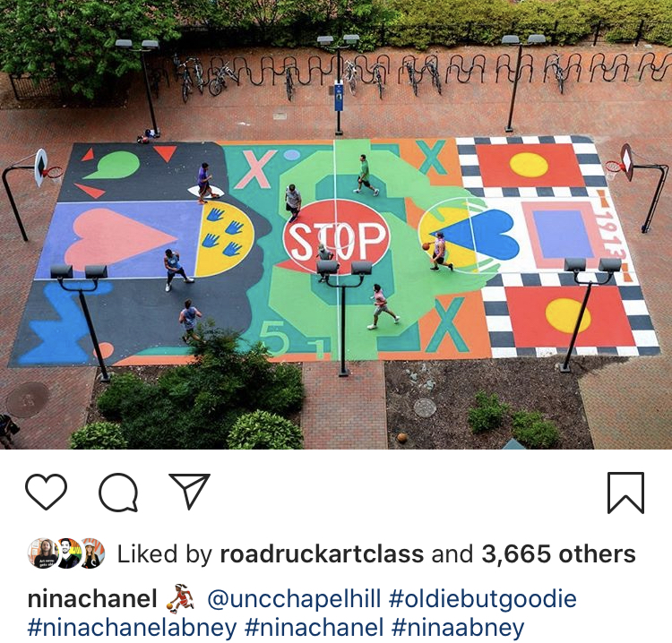
Task: Share the post using the paper plane icon
Action: [189, 491]
